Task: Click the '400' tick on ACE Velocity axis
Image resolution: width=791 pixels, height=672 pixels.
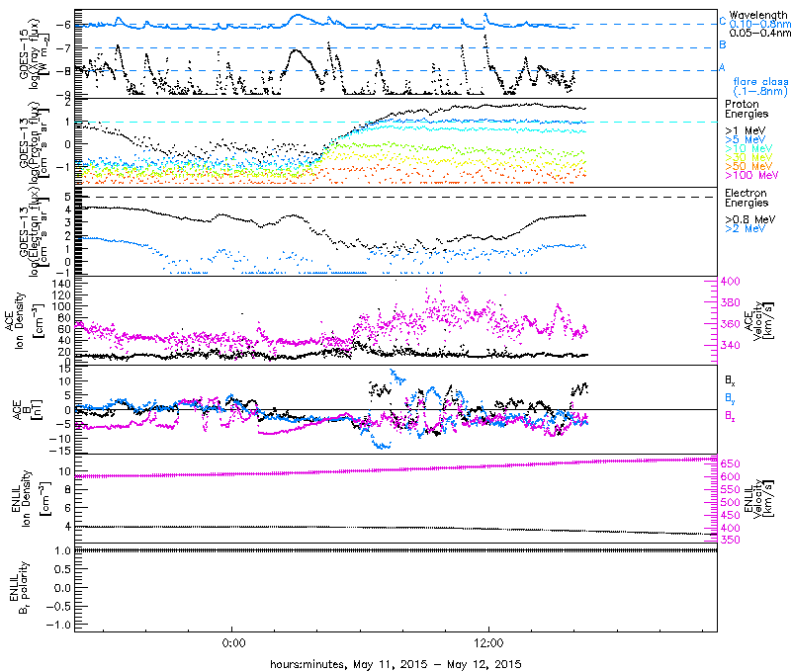Action: pos(731,282)
